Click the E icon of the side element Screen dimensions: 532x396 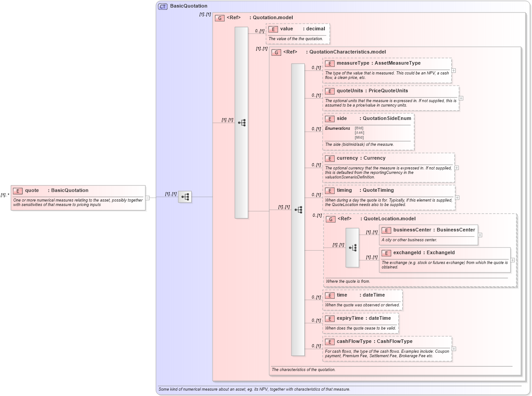[329, 119]
